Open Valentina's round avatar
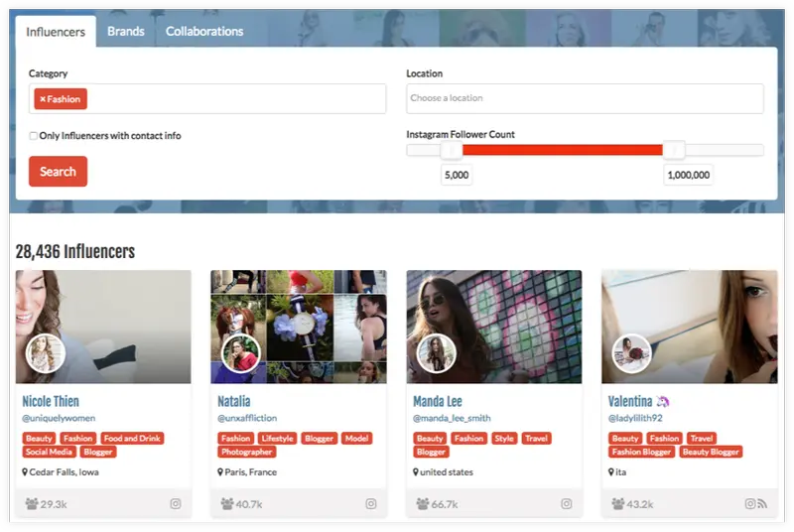 pyautogui.click(x=631, y=353)
